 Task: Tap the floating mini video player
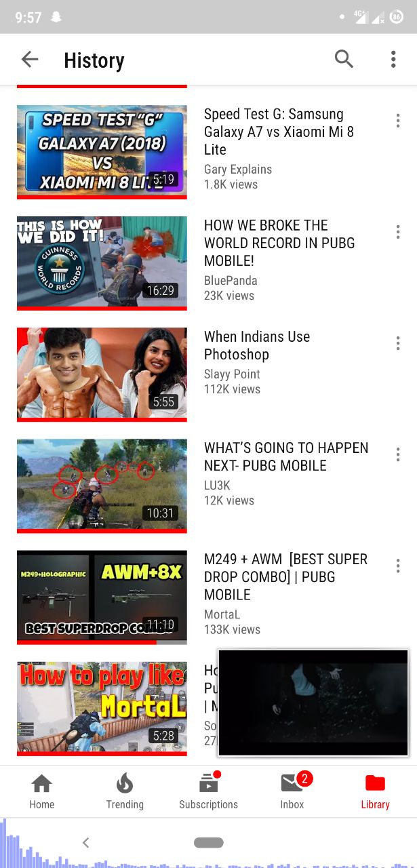(x=313, y=703)
